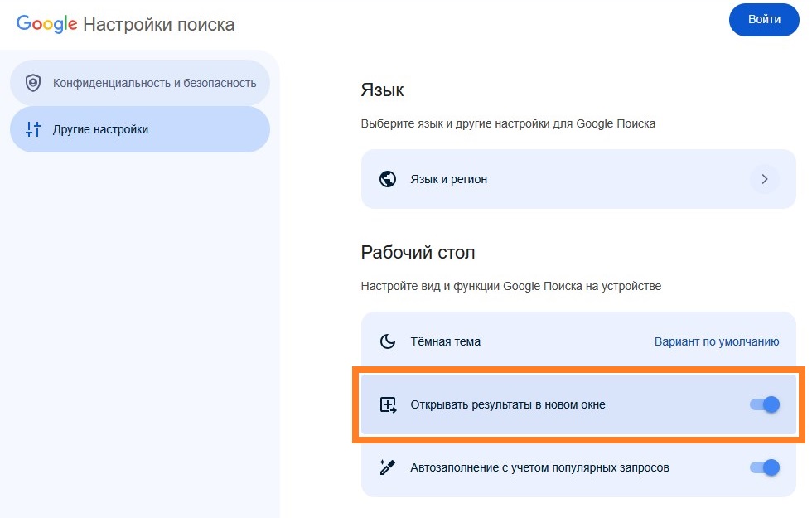Image resolution: width=812 pixels, height=518 pixels.
Task: Click the Google logo
Action: [46, 24]
